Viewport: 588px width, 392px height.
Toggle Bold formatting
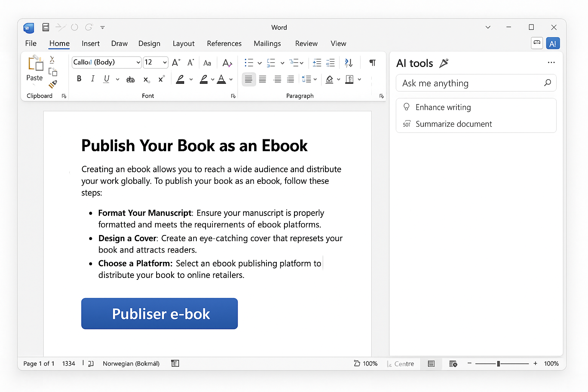[79, 79]
